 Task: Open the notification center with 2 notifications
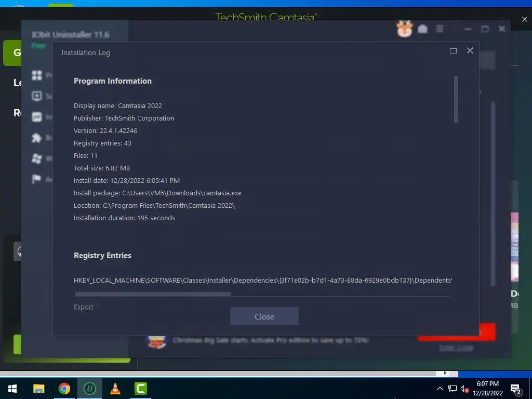516,390
